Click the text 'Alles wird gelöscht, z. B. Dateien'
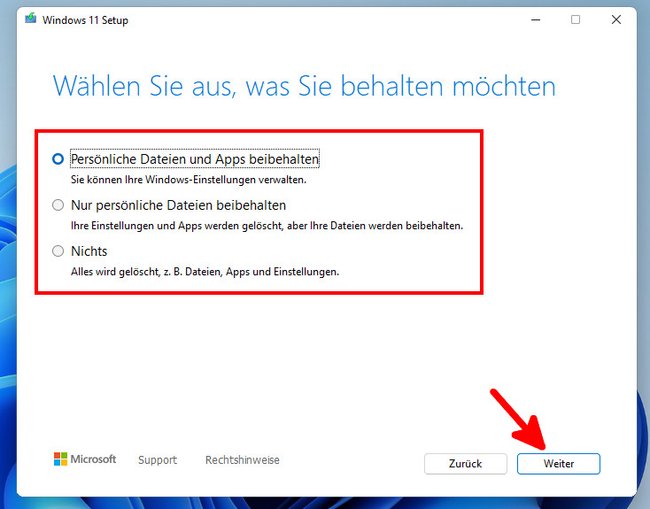This screenshot has width=650, height=509. point(146,272)
